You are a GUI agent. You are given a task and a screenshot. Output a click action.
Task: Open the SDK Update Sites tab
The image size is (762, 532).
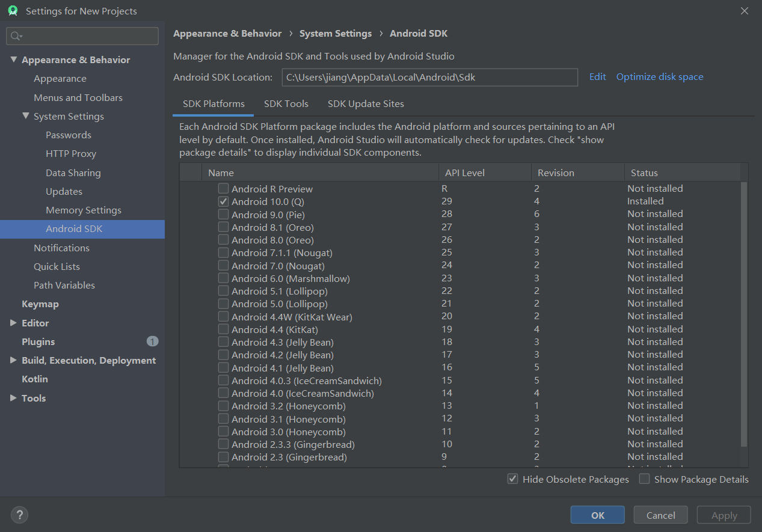click(366, 103)
